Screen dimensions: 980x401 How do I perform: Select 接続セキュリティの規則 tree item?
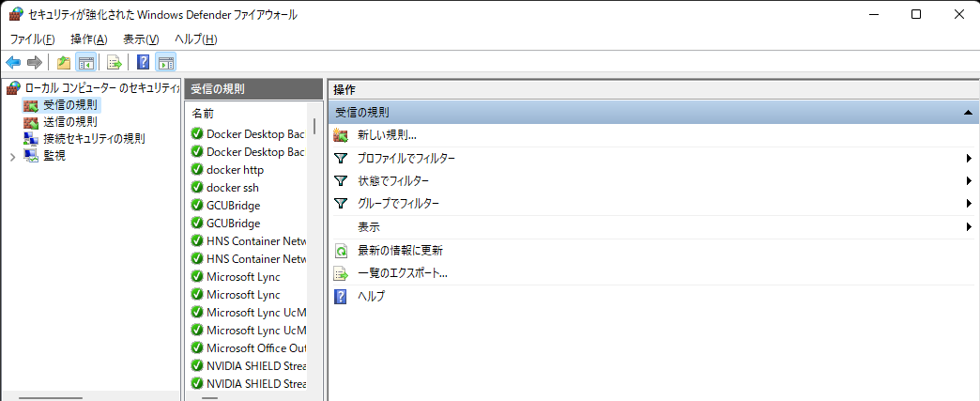[x=94, y=139]
